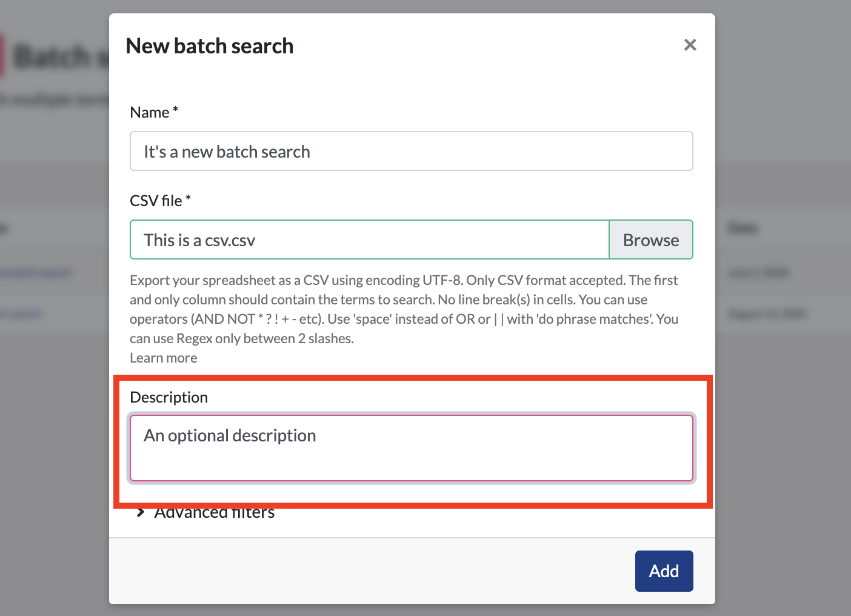Click the blurred Date column header
This screenshot has width=851, height=616.
point(743,229)
